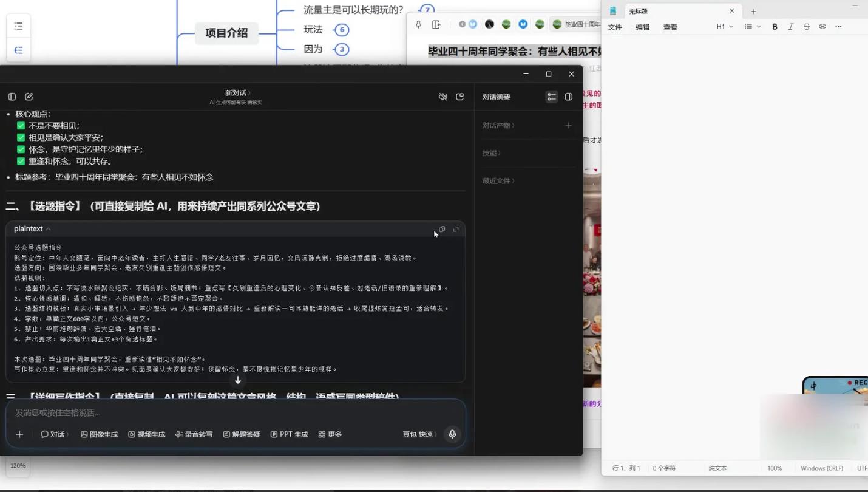Start a new chat with the edit icon
Image resolution: width=868 pixels, height=492 pixels.
click(29, 97)
